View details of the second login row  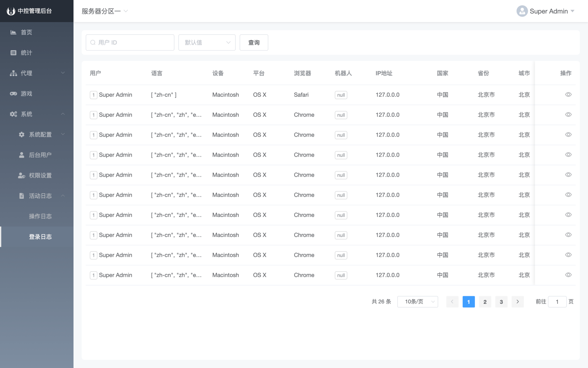(568, 115)
